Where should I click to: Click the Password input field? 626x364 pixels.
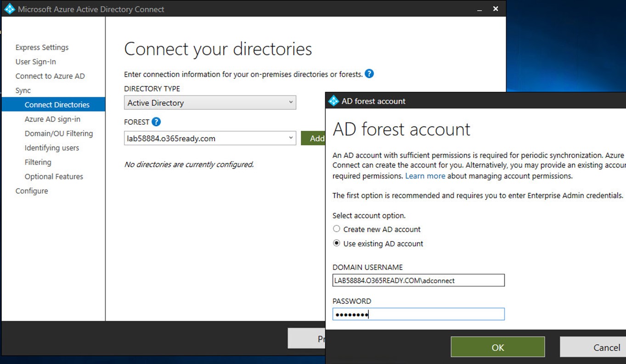click(x=418, y=314)
